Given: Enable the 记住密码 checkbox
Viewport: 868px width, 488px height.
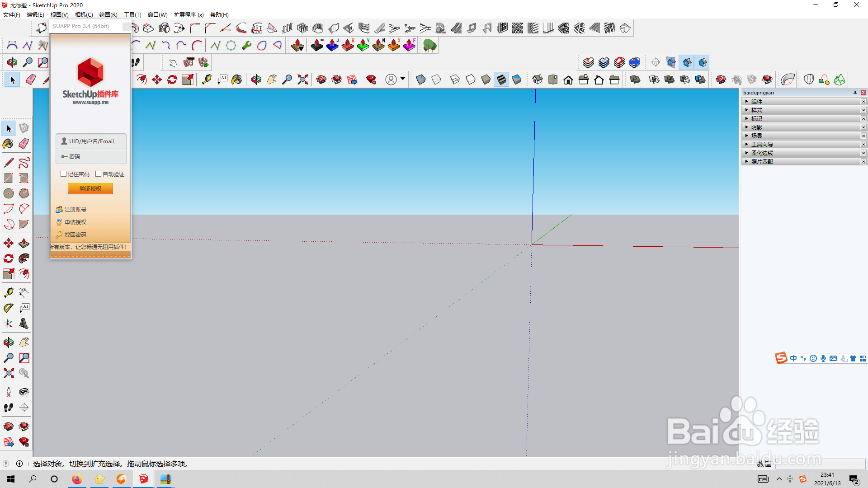Looking at the screenshot, I should pos(64,174).
